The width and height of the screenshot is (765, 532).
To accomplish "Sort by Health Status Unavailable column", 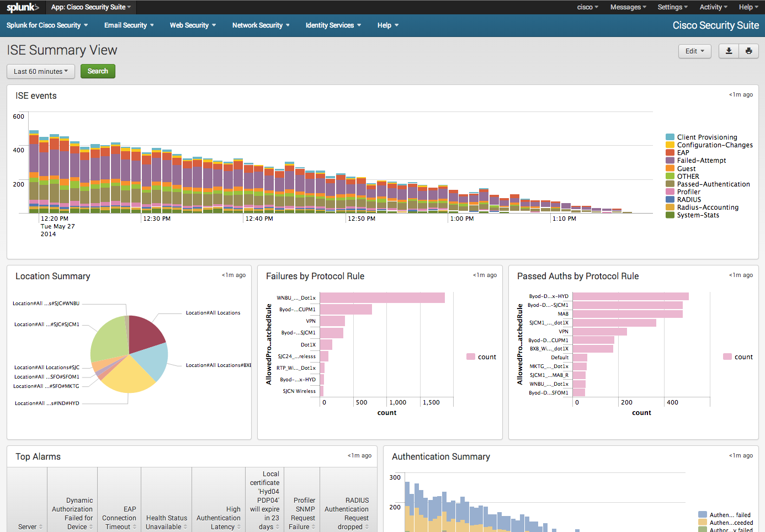I will 166,522.
